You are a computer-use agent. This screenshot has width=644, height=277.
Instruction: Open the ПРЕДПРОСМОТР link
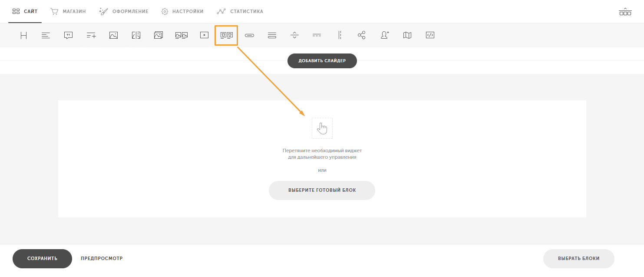tap(102, 258)
